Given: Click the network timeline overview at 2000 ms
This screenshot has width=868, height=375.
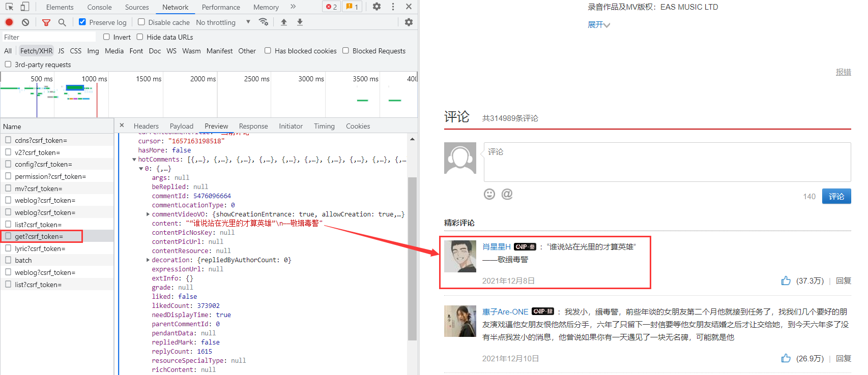Looking at the screenshot, I should (x=204, y=97).
